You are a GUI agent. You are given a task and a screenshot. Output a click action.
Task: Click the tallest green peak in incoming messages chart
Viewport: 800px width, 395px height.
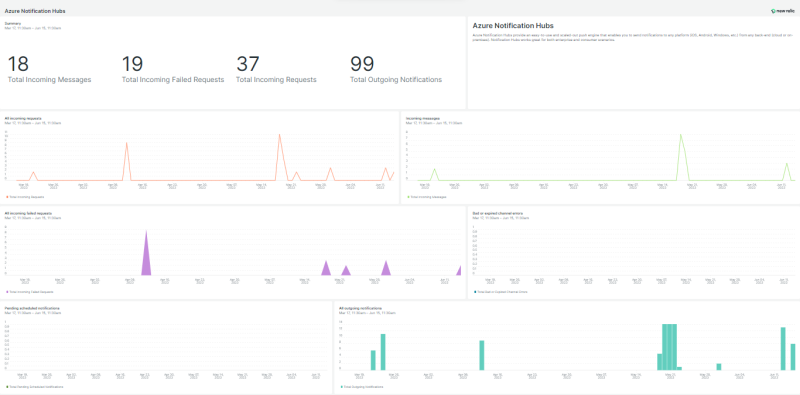point(681,136)
